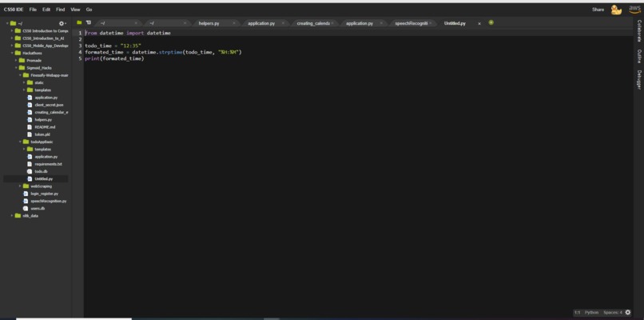Switch to the creating_calenda tab
This screenshot has height=320, width=644.
(x=313, y=23)
